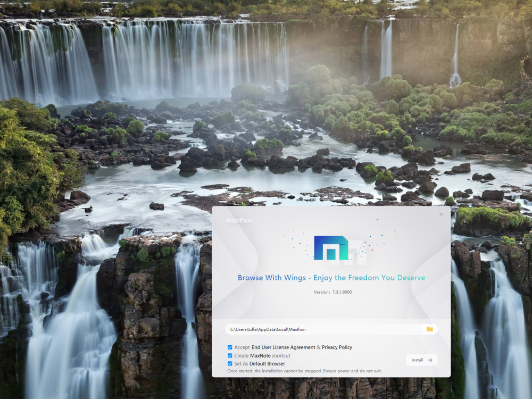Click the Maxthon logo in the installer
This screenshot has width=532, height=399.
[x=331, y=248]
